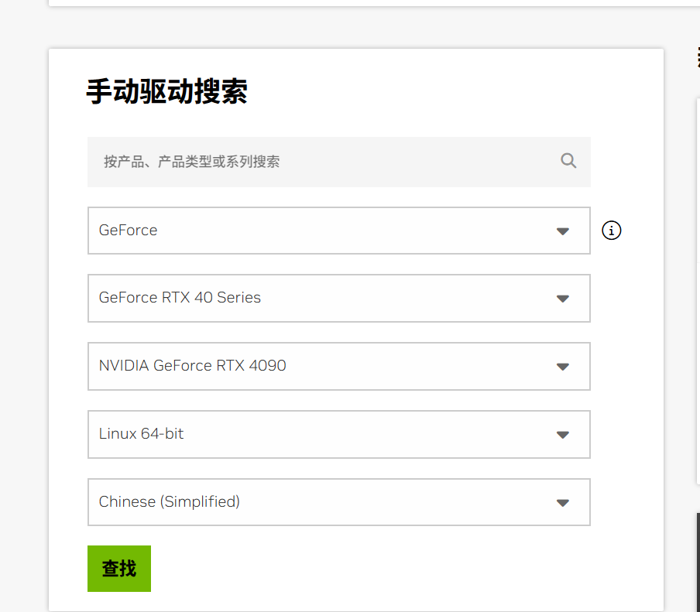Open the product type info icon
700x612 pixels.
(611, 230)
